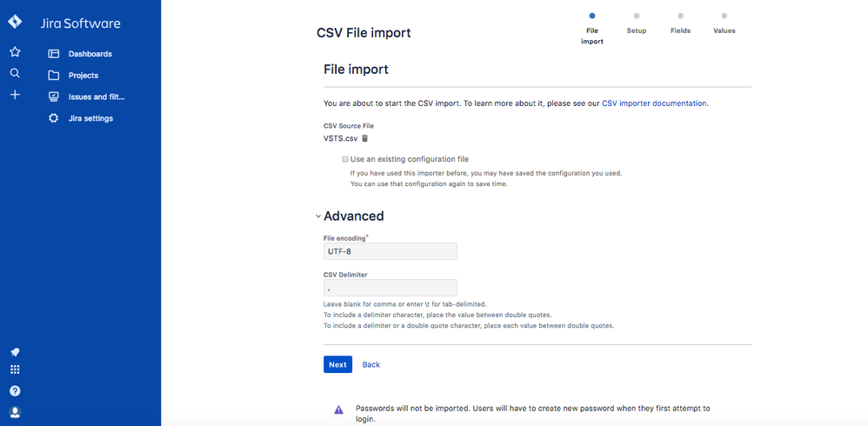Go to Projects
Viewport: 868px width, 426px height.
(83, 76)
